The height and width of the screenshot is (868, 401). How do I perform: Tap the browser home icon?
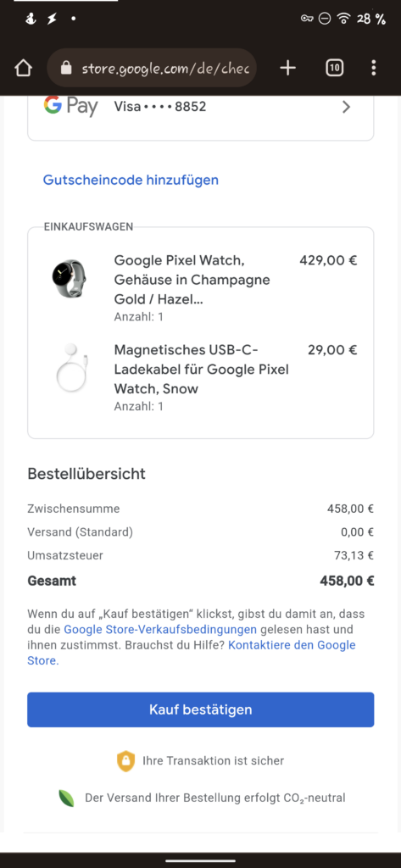tap(23, 68)
